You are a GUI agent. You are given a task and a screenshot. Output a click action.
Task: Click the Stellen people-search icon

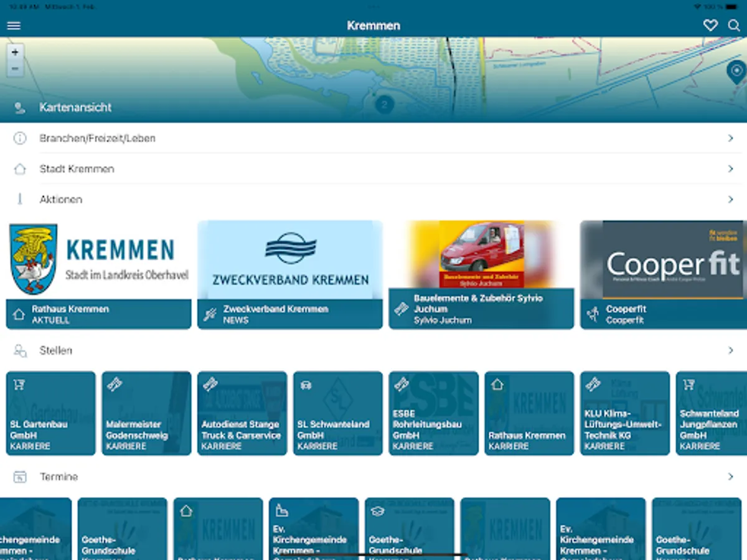pos(20,351)
